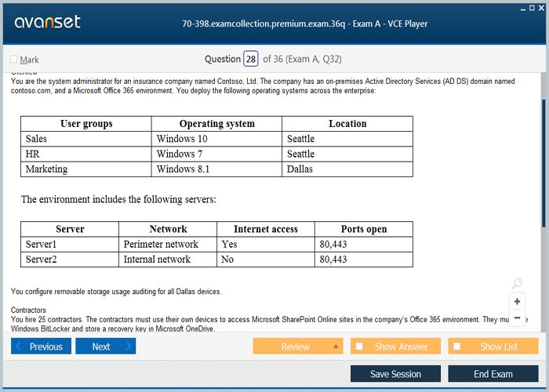Screen dimensions: 549x392
Task: Click the removable storage auditing sentence
Action: [116, 292]
